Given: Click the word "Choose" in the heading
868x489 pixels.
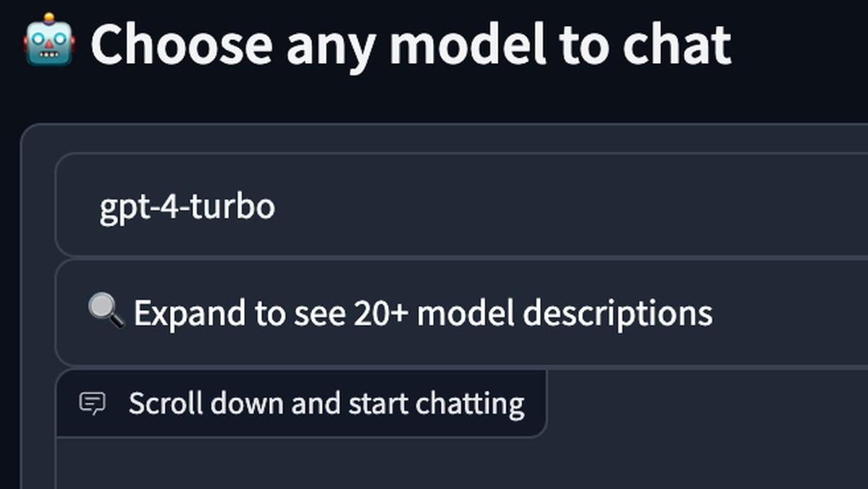Looking at the screenshot, I should click(181, 43).
